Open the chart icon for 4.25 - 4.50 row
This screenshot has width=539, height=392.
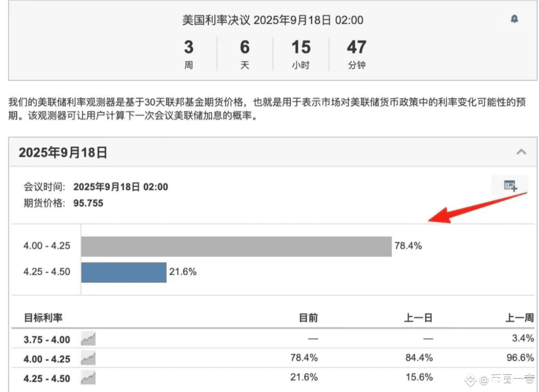(88, 378)
